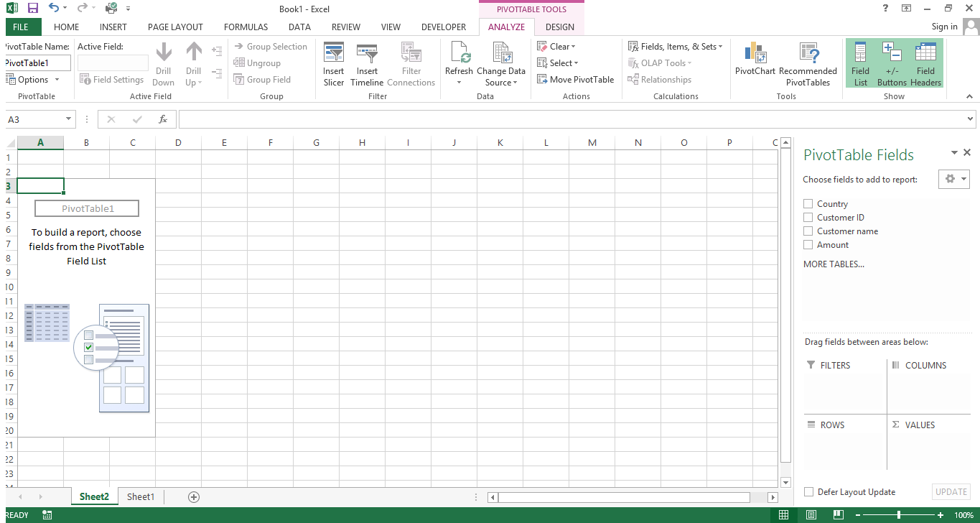Open the Sheet1 worksheet tab
This screenshot has width=980, height=523.
pos(141,496)
